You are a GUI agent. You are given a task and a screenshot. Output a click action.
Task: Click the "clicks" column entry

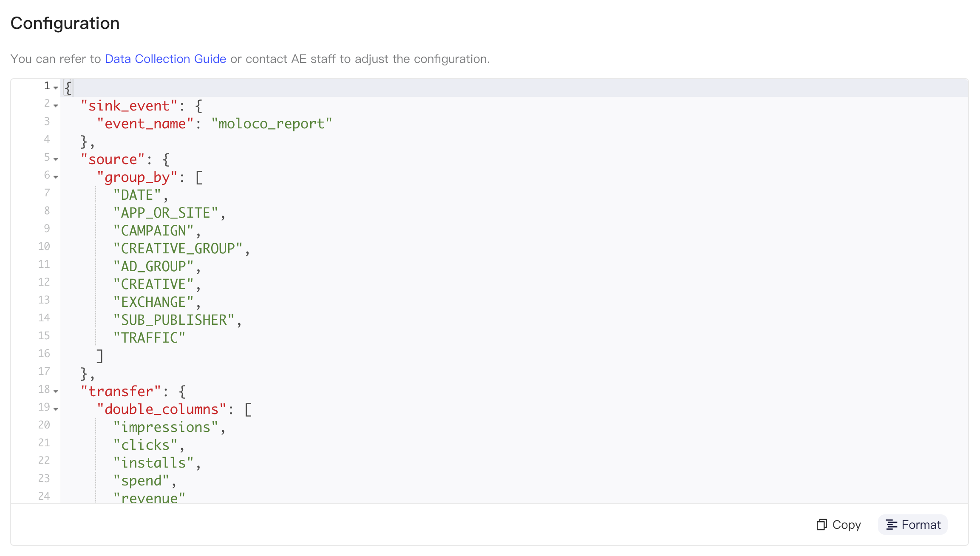(x=145, y=445)
